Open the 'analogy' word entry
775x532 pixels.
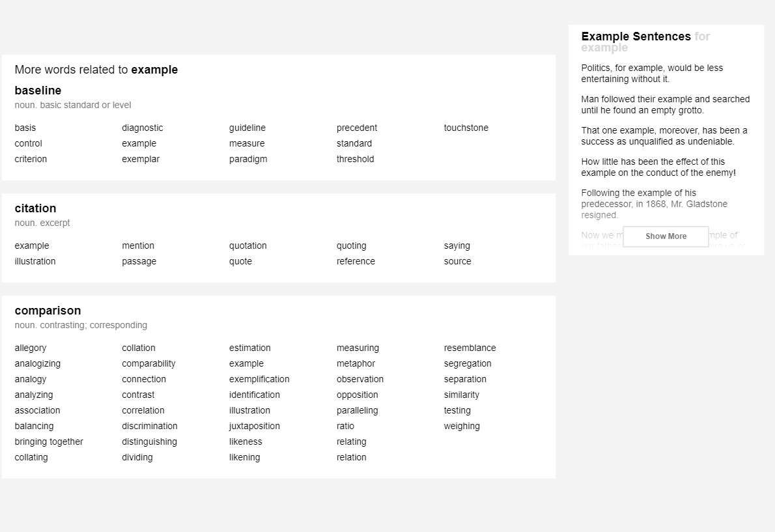tap(30, 379)
